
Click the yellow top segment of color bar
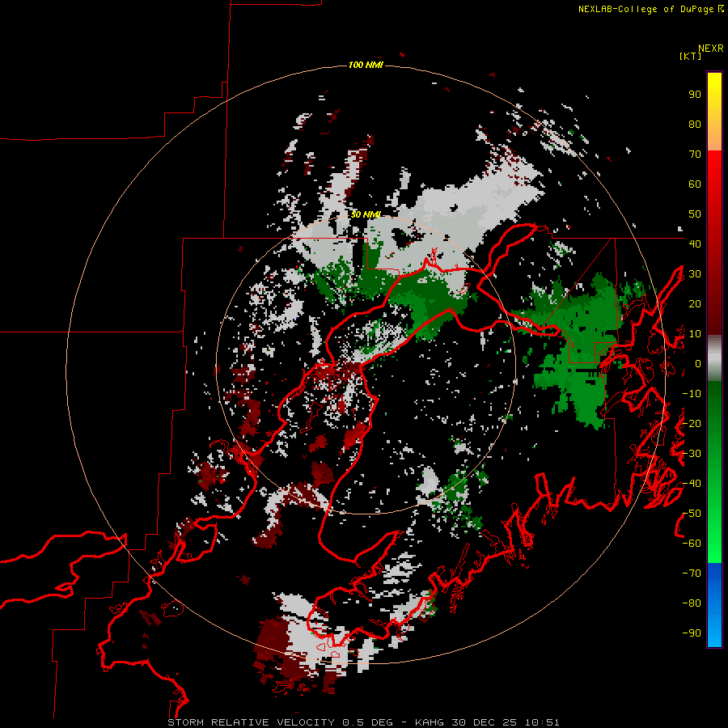(714, 112)
